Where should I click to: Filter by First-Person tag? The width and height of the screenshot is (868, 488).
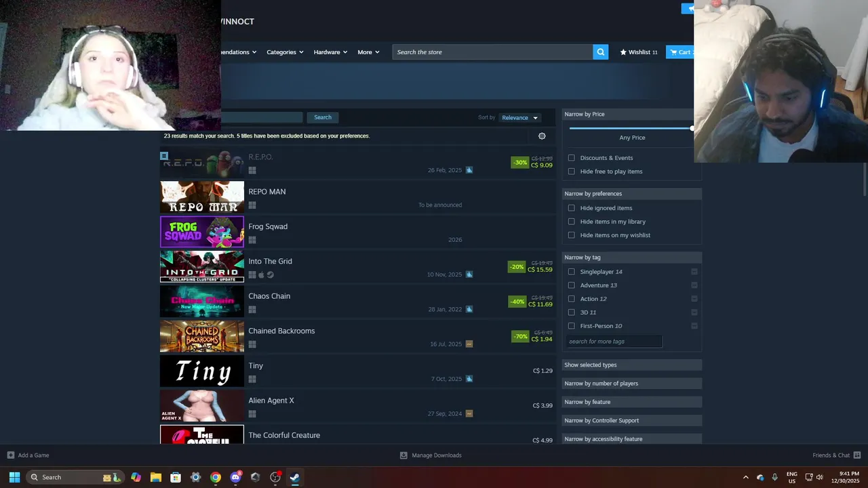[x=571, y=326]
